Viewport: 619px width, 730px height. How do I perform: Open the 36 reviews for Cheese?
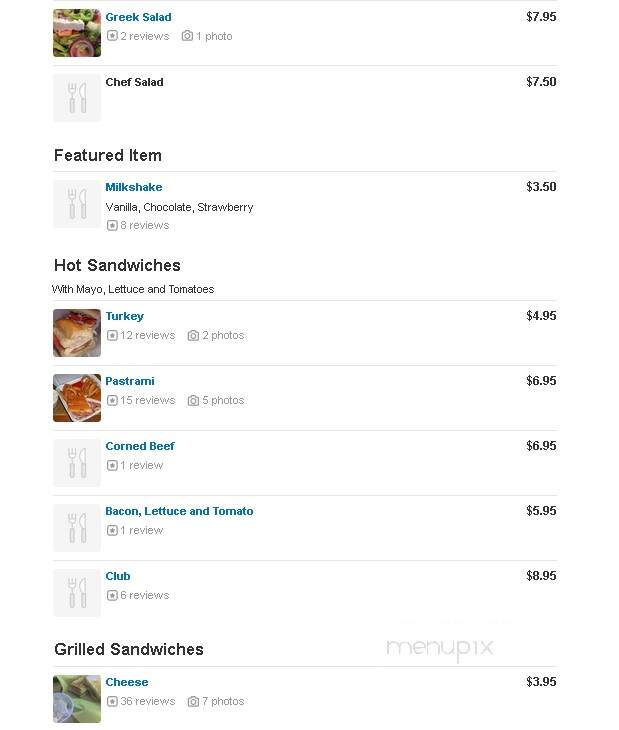(x=148, y=702)
